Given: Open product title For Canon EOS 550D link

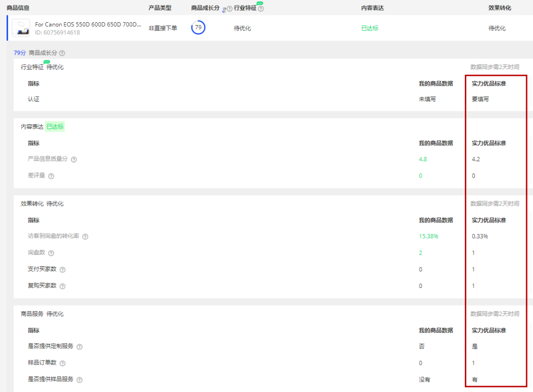Looking at the screenshot, I should pos(88,25).
